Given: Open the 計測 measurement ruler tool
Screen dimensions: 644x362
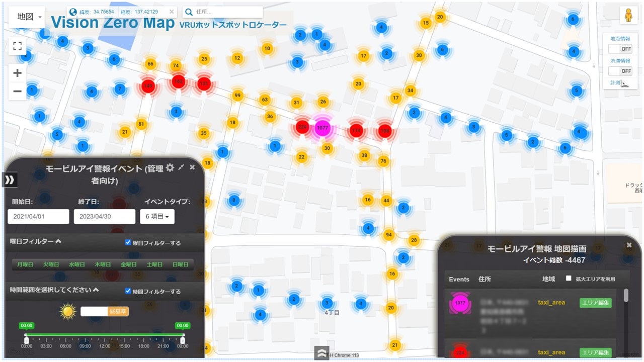Looking at the screenshot, I should click(620, 83).
